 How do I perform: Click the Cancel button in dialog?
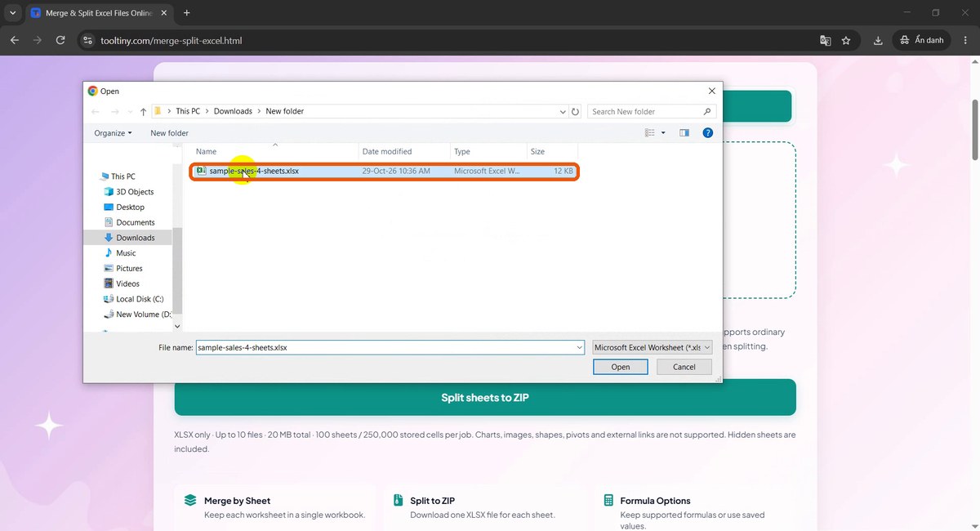tap(684, 367)
